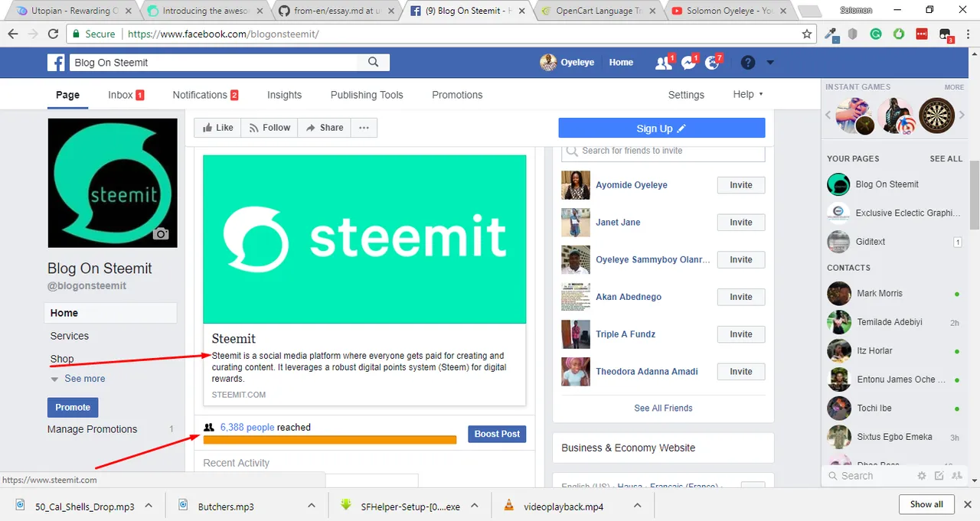Bookmark page with star icon
Image resolution: width=980 pixels, height=521 pixels.
[x=807, y=34]
